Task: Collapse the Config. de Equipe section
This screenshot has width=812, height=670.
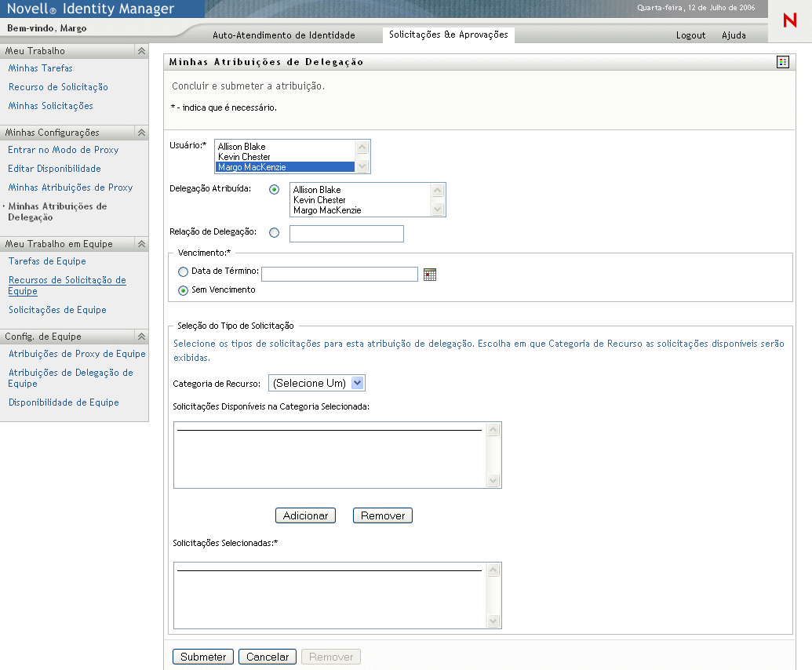Action: click(141, 337)
